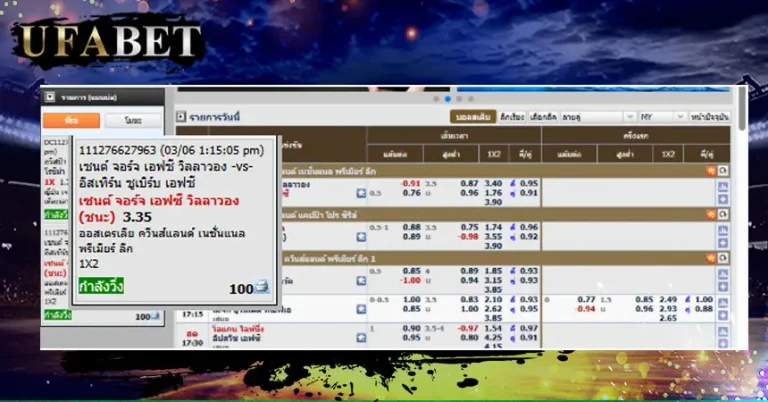The width and height of the screenshot is (768, 402).
Task: Switch to the white tab beside orange tab
Action: [x=133, y=120]
